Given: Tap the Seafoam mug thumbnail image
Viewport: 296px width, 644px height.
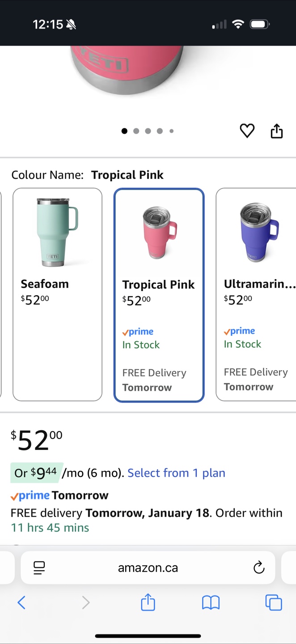Looking at the screenshot, I should tap(57, 232).
